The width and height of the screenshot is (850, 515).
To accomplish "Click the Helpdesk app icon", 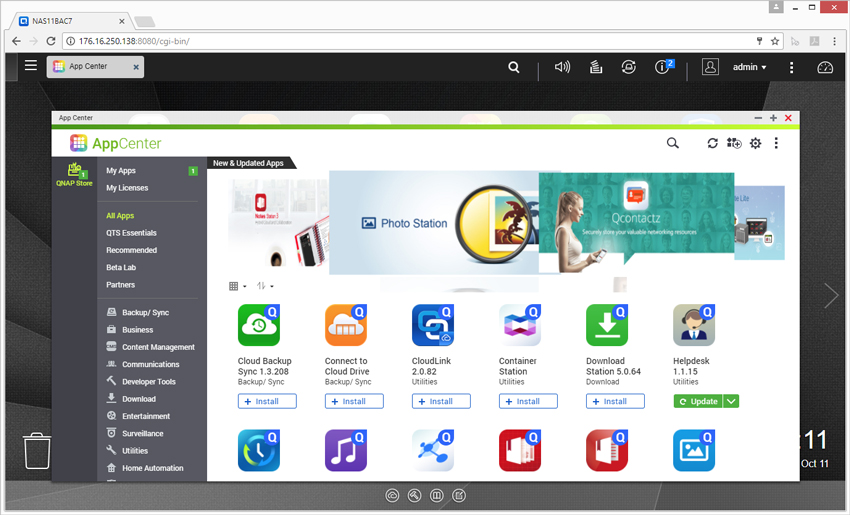I will click(694, 325).
